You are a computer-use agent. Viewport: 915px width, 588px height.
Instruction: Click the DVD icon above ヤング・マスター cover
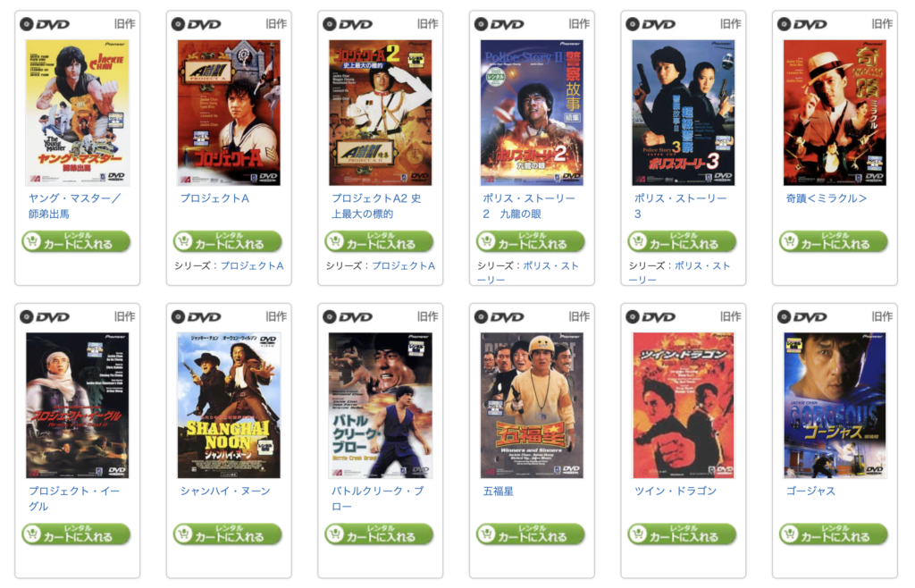pyautogui.click(x=45, y=24)
